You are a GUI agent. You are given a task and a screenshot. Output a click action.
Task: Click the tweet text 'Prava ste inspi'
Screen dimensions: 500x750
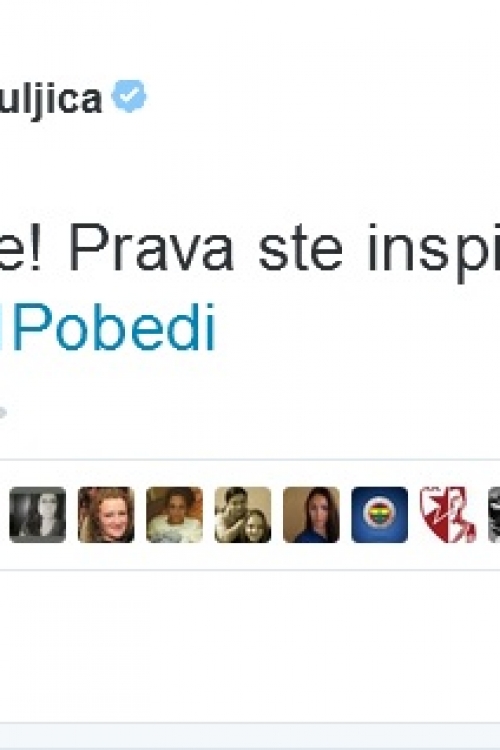tap(284, 251)
